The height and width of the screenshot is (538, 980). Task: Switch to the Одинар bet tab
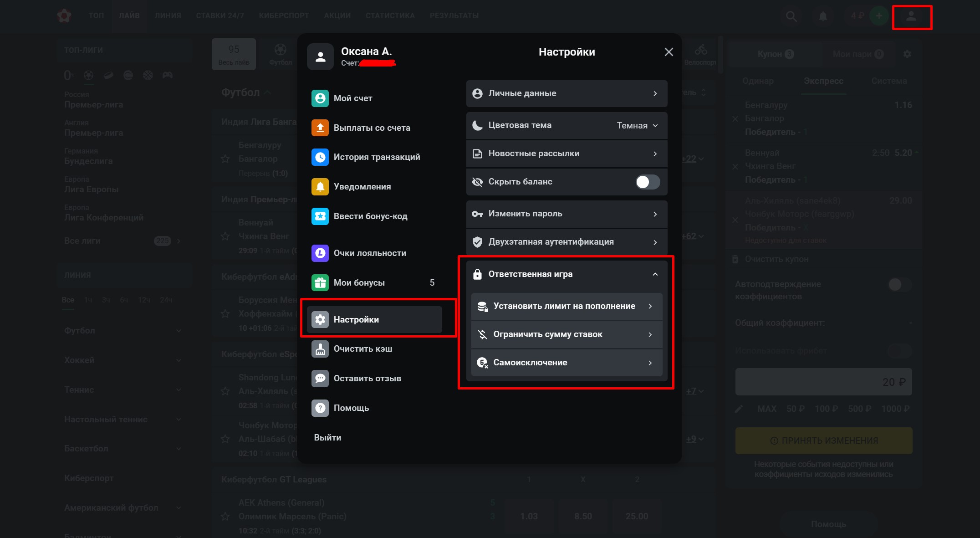(x=757, y=81)
